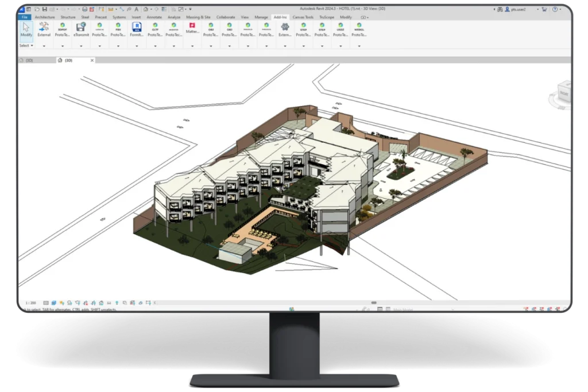The image size is (588, 392).
Task: Enable Reveal Hidden Elements on the view bar
Action: click(117, 302)
